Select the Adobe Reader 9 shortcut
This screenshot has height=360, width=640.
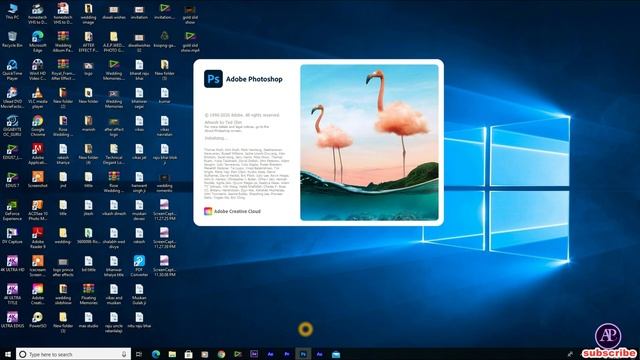pyautogui.click(x=38, y=238)
